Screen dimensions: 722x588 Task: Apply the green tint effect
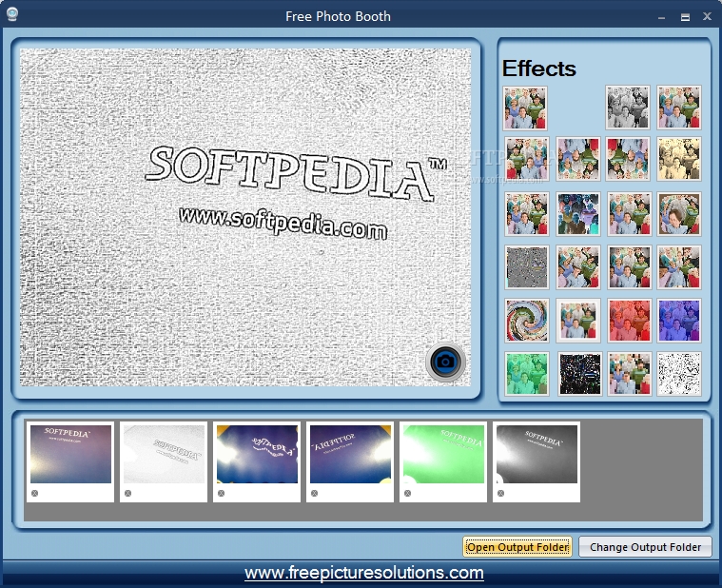[527, 374]
